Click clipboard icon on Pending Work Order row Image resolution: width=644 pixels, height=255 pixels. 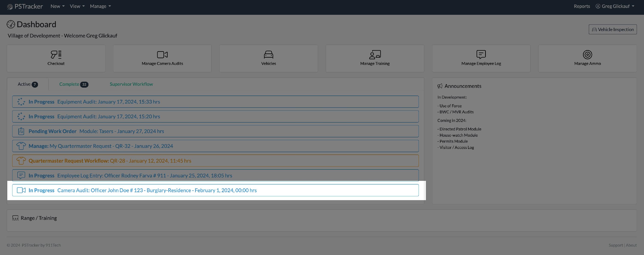point(21,131)
